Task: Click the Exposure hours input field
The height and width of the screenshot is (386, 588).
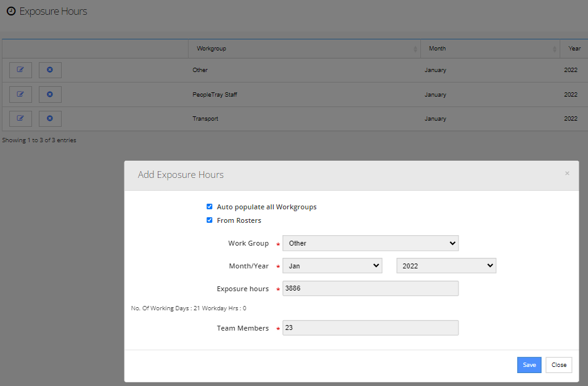Action: pos(370,288)
